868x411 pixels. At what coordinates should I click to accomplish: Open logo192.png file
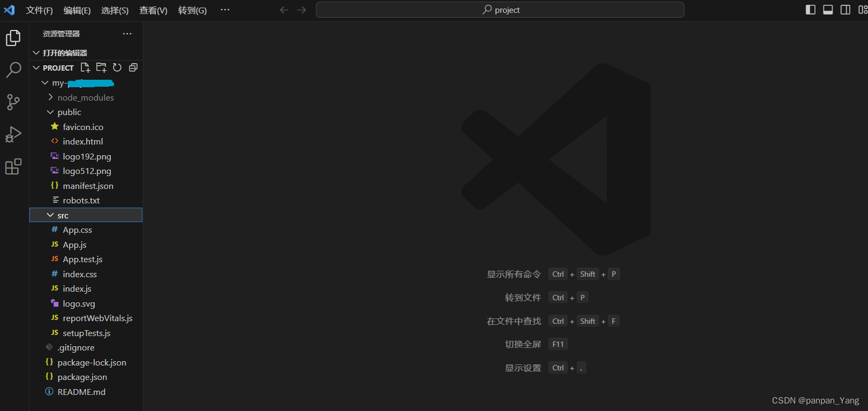[86, 156]
